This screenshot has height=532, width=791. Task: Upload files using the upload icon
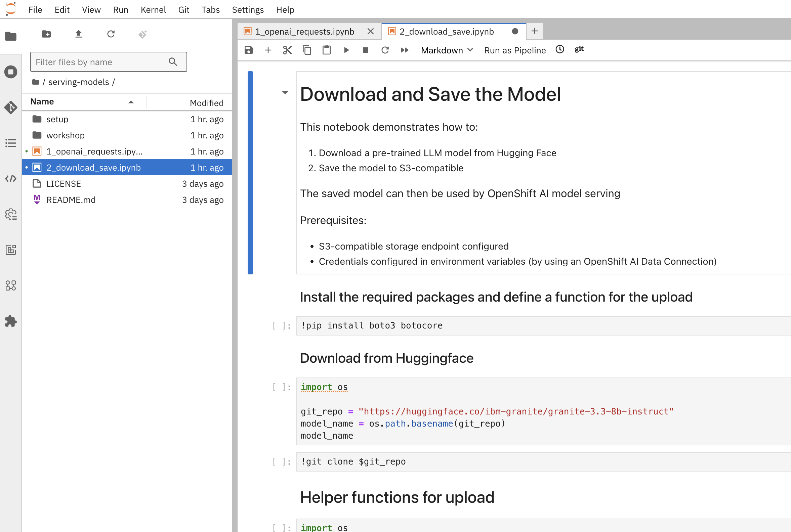tap(78, 34)
